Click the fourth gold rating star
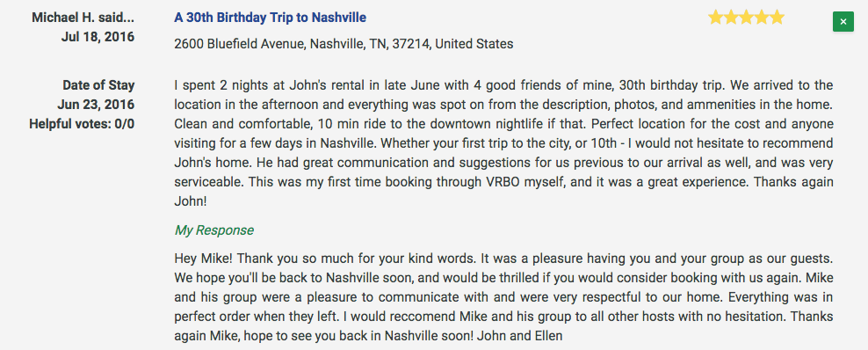868x350 pixels. coord(762,18)
